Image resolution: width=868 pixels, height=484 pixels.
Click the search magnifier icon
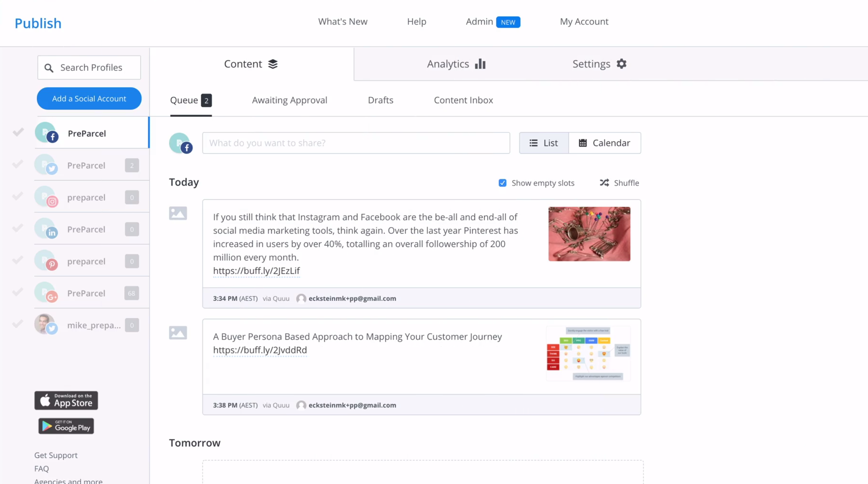pyautogui.click(x=49, y=68)
